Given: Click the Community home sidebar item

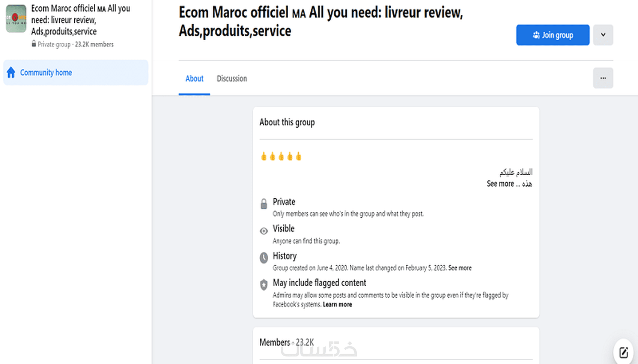Looking at the screenshot, I should point(76,72).
